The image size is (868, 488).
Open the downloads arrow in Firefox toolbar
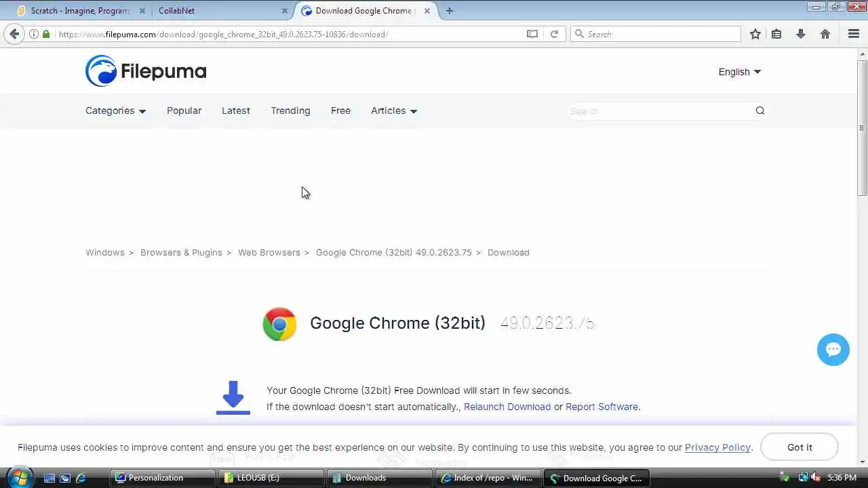coord(801,34)
